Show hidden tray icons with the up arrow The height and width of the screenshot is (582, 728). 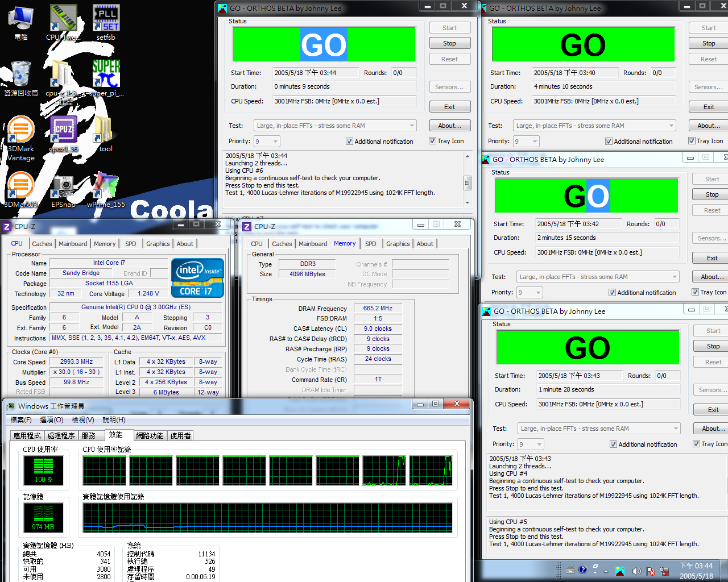(606, 571)
